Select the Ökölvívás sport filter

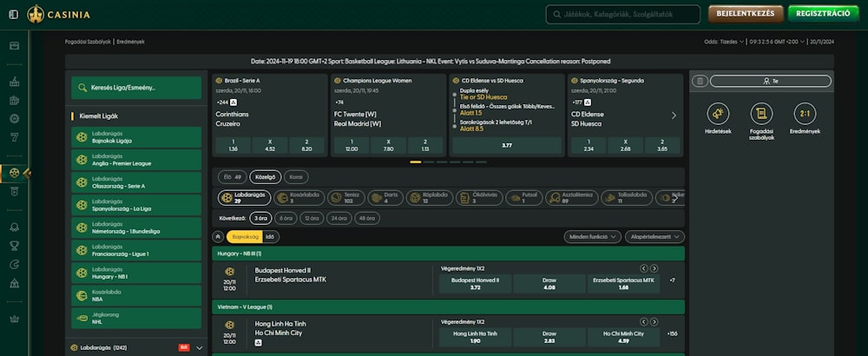(479, 198)
